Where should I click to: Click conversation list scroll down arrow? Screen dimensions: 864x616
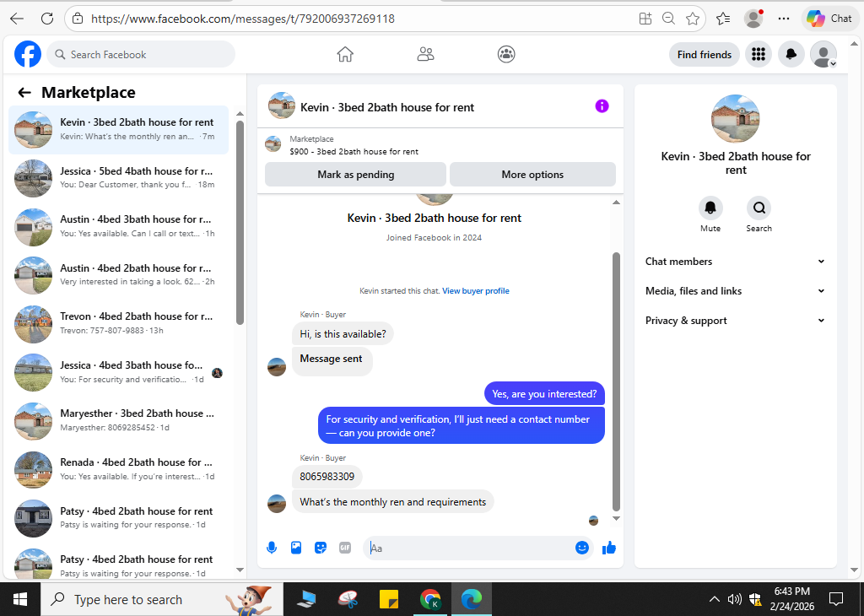(240, 570)
